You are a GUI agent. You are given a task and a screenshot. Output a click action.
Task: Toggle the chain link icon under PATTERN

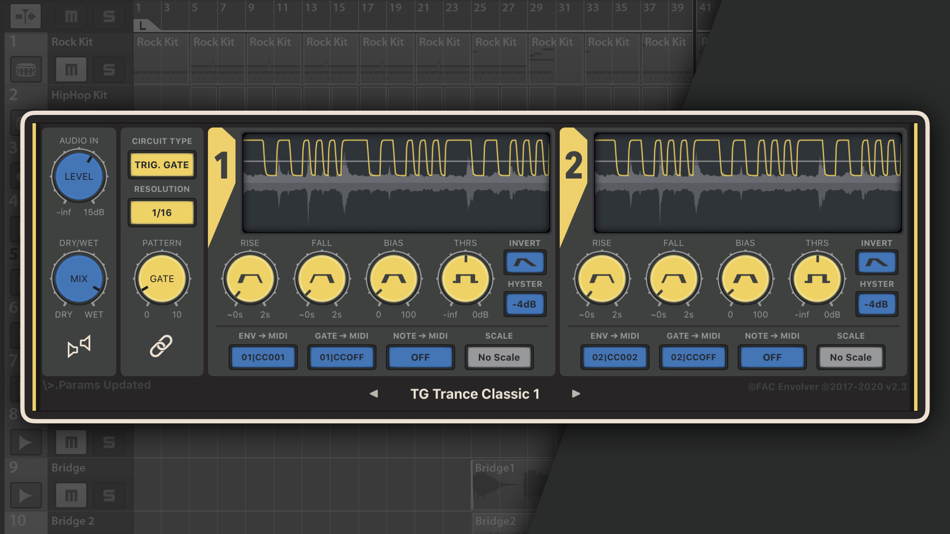[161, 346]
